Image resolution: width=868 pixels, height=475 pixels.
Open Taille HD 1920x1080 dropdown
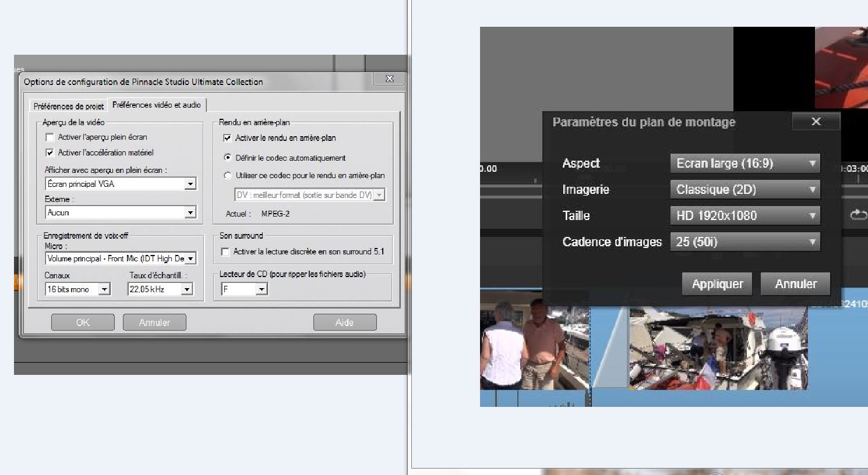[x=745, y=216]
